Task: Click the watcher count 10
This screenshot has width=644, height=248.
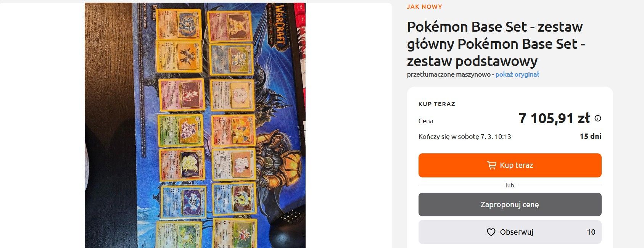Action: coord(591,232)
